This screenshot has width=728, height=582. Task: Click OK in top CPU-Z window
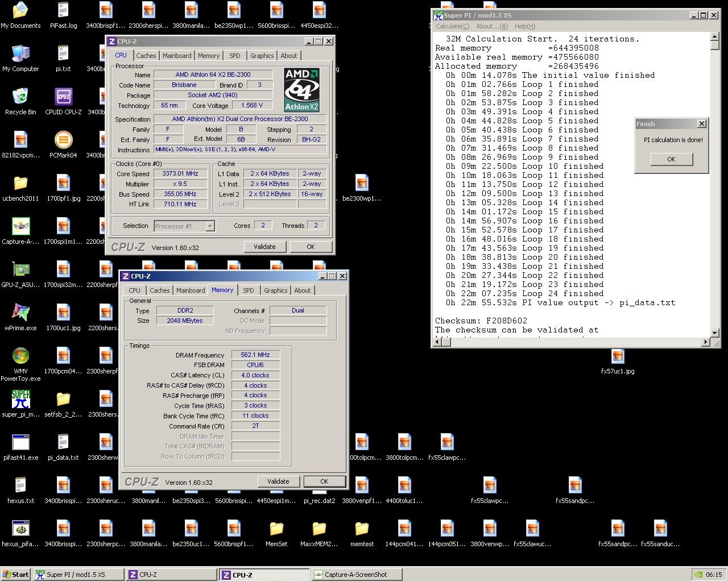(311, 247)
